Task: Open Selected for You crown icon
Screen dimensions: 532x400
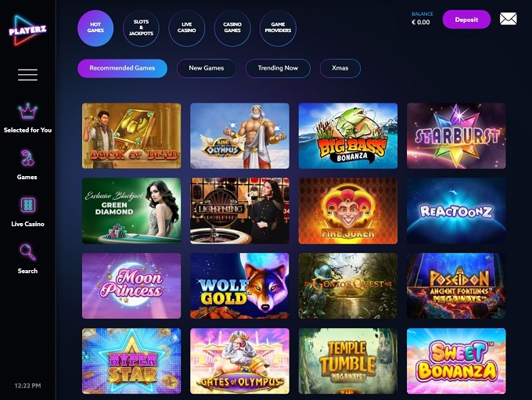Action: tap(27, 111)
